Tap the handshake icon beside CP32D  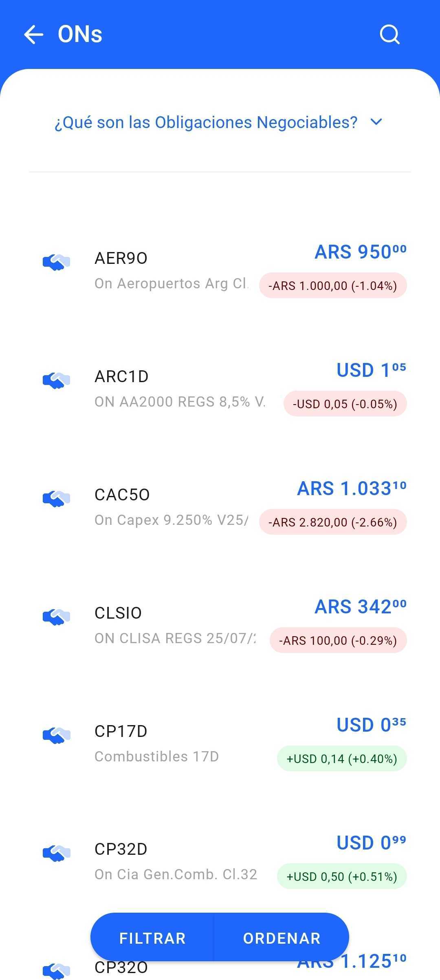point(56,853)
